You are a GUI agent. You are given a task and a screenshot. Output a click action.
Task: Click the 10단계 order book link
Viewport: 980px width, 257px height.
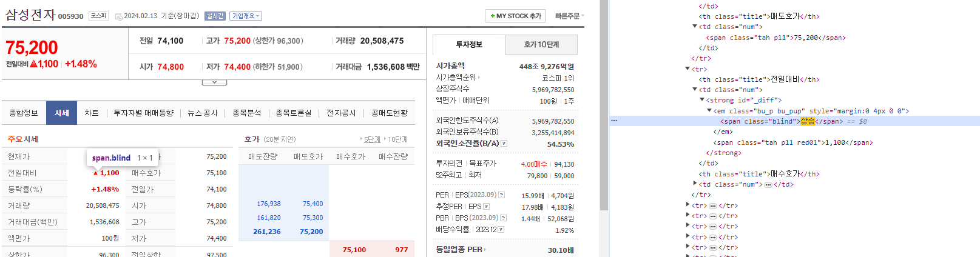(397, 139)
